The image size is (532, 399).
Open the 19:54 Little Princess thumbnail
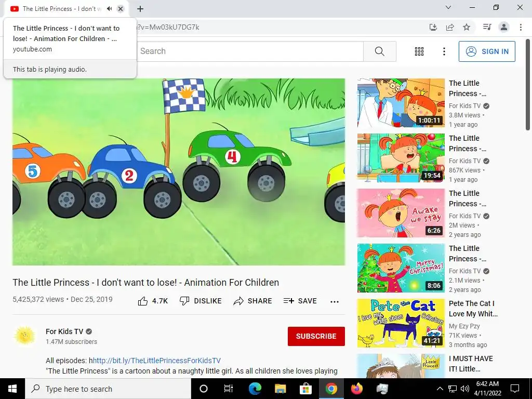pos(401,158)
